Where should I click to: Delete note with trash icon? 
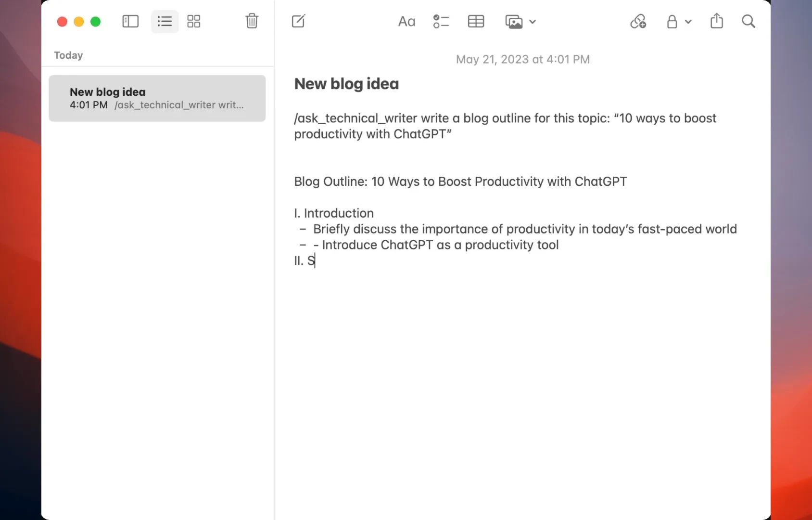(252, 21)
